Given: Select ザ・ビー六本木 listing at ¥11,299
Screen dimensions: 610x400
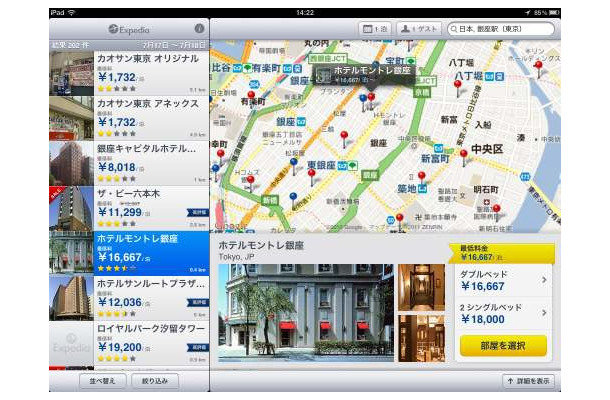Looking at the screenshot, I should coord(129,209).
